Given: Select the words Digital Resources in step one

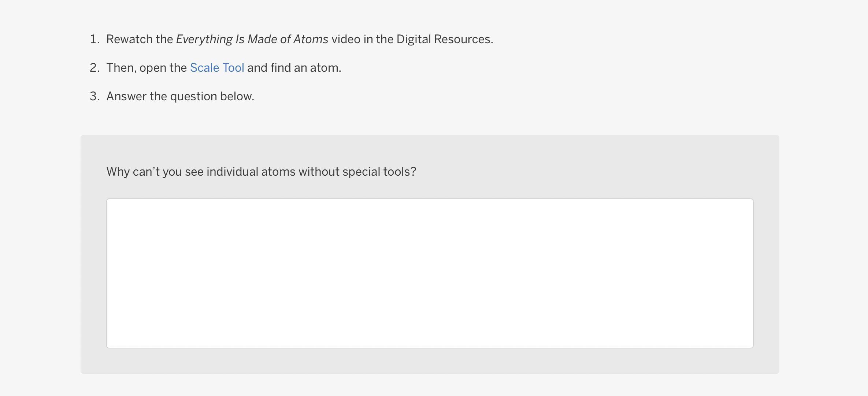Looking at the screenshot, I should (x=444, y=39).
